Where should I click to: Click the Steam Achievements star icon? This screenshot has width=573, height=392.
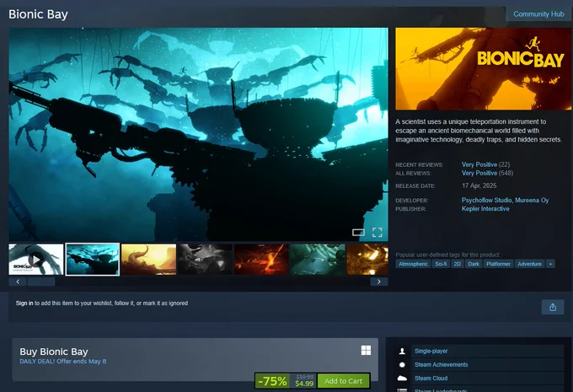coord(402,364)
